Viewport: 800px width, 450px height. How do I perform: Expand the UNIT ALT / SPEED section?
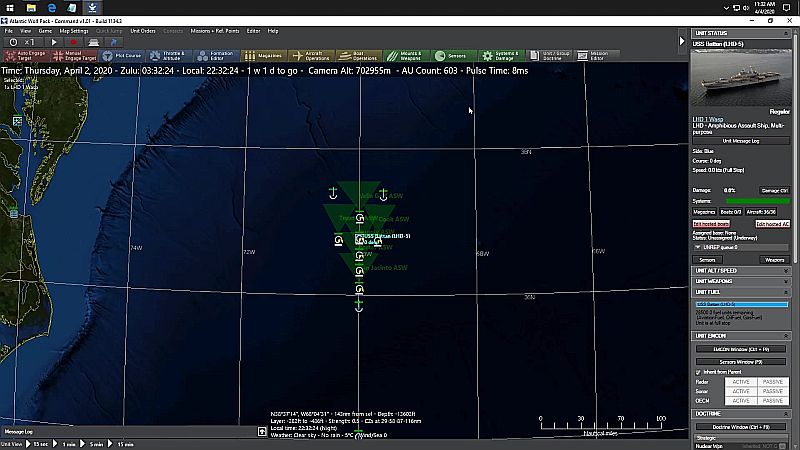tap(741, 270)
